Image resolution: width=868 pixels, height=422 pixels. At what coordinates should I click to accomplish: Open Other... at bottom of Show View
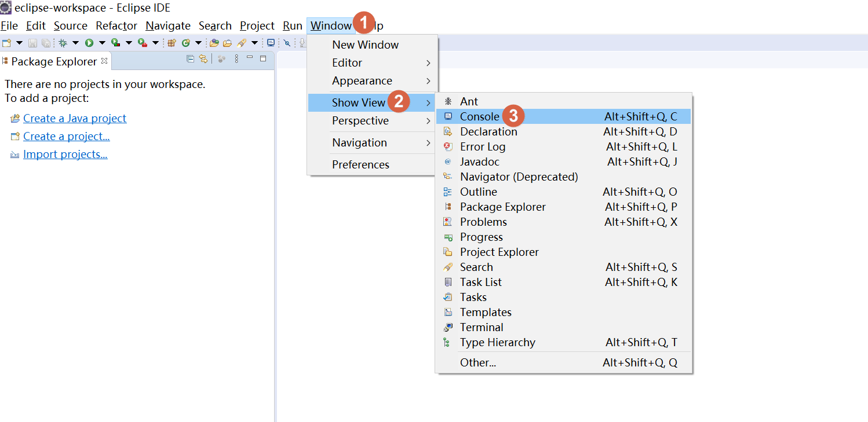[478, 362]
